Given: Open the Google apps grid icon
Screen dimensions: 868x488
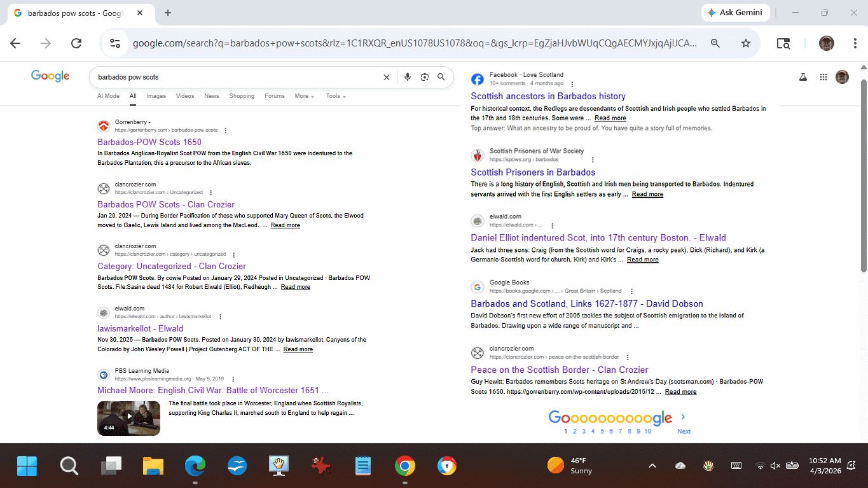Looking at the screenshot, I should coord(823,77).
